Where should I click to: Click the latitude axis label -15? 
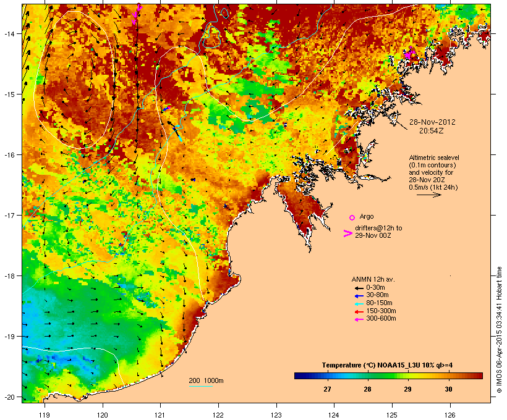click(x=9, y=94)
